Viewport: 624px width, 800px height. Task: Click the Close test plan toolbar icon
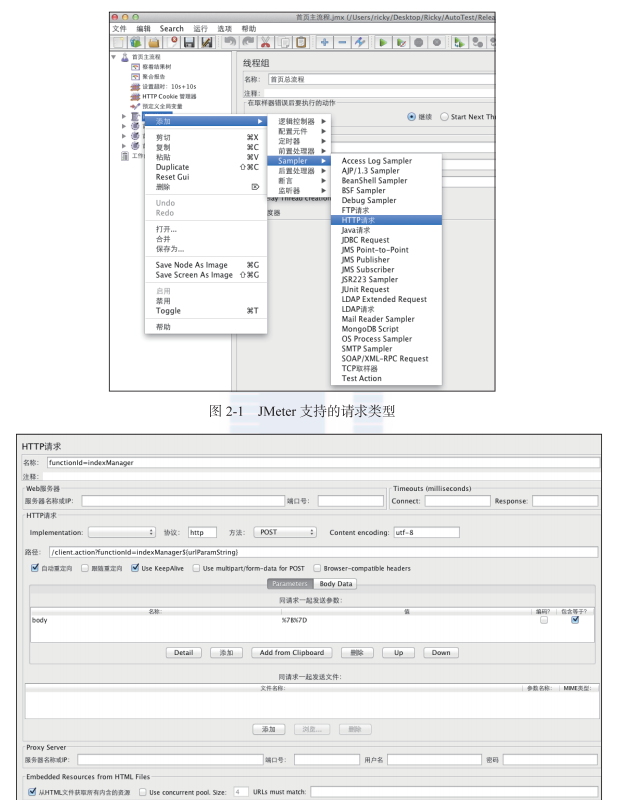(x=172, y=42)
